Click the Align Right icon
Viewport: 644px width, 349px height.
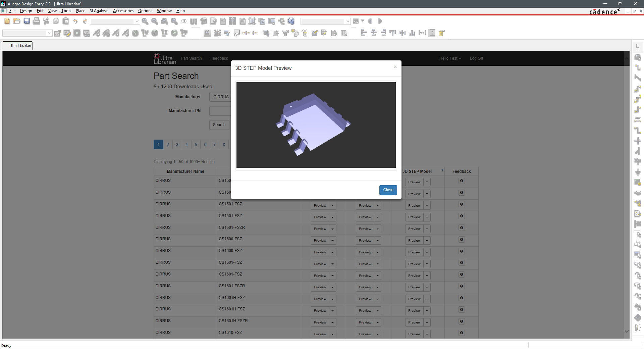tap(383, 33)
